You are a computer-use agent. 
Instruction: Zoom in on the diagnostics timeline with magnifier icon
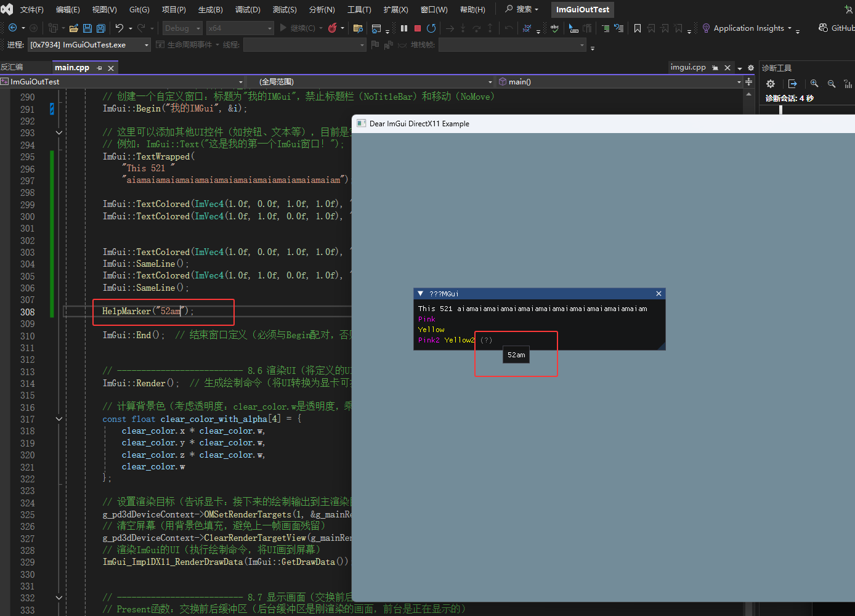point(814,83)
